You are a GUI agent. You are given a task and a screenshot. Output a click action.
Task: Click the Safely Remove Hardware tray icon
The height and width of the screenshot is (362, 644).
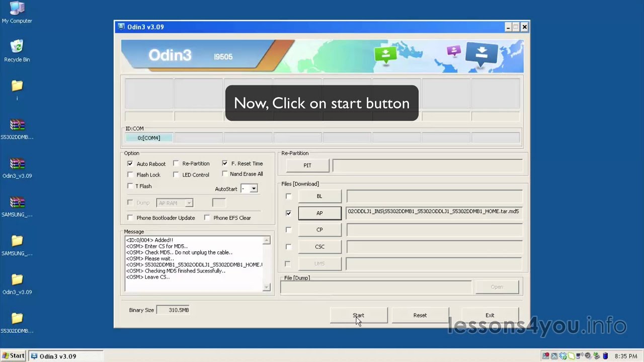coord(597,356)
